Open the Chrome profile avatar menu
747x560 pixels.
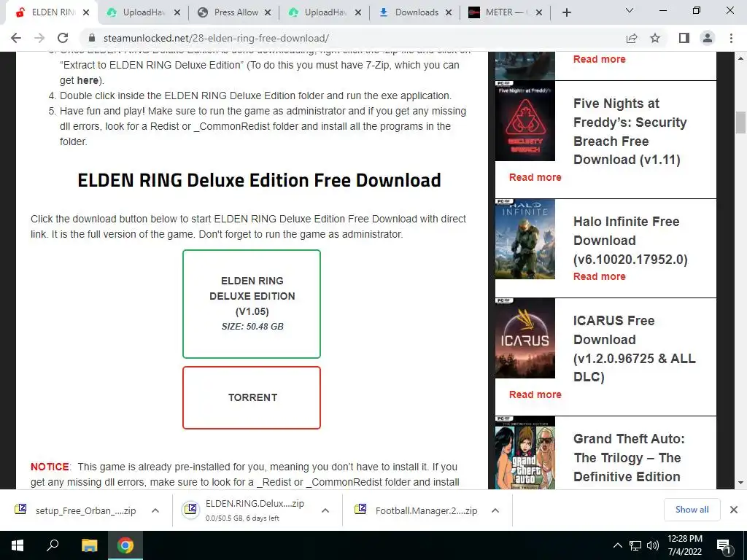click(708, 38)
